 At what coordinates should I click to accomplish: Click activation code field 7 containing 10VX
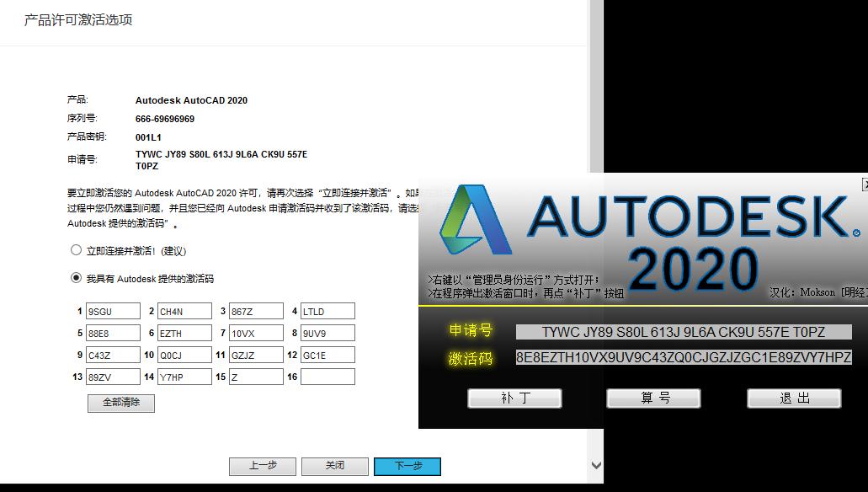256,333
